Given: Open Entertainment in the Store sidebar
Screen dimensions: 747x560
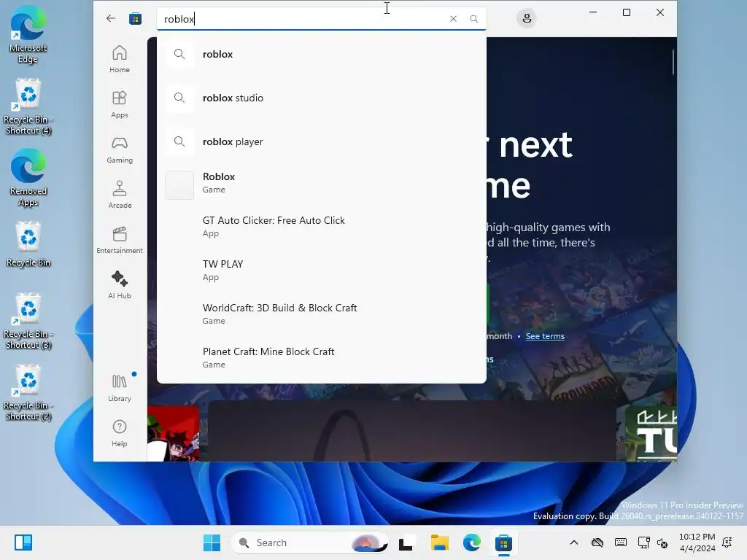Looking at the screenshot, I should click(120, 240).
